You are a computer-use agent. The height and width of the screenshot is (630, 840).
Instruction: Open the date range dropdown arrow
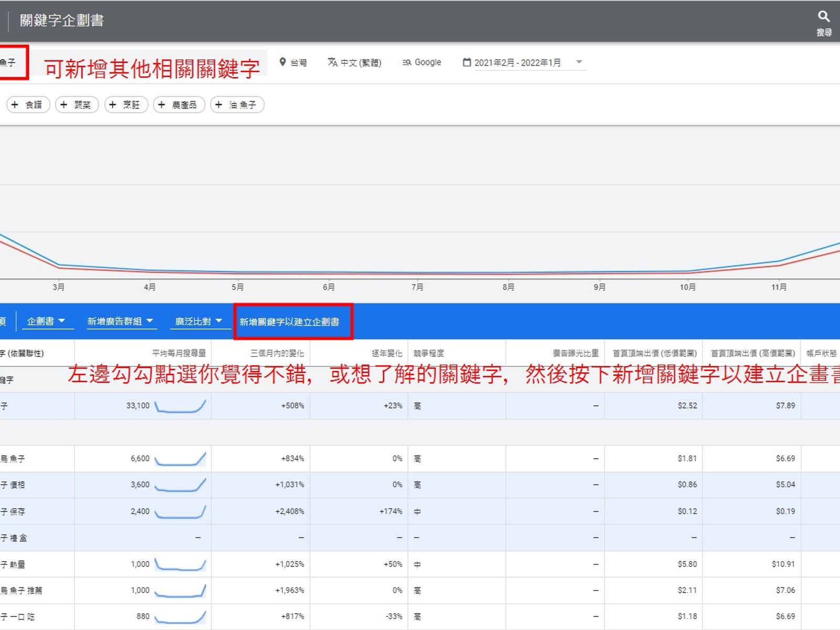pos(579,62)
